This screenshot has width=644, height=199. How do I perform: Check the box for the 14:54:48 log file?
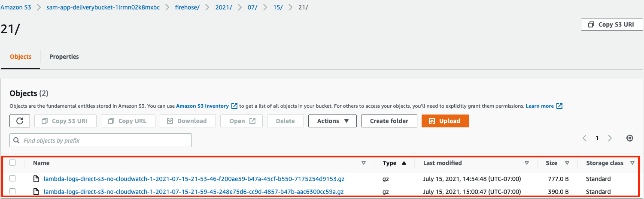12,178
